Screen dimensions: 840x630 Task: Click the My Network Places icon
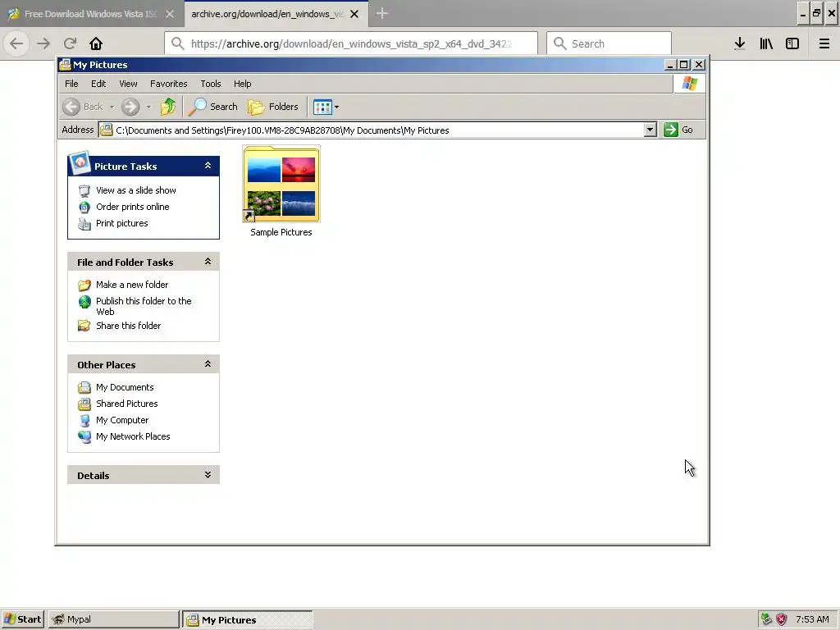84,437
